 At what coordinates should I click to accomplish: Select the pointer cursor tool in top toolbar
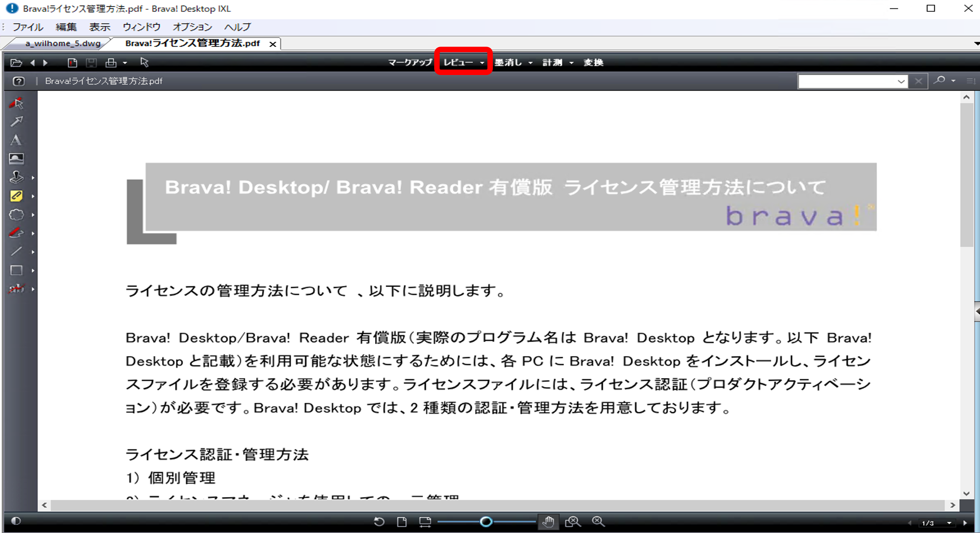tap(145, 62)
